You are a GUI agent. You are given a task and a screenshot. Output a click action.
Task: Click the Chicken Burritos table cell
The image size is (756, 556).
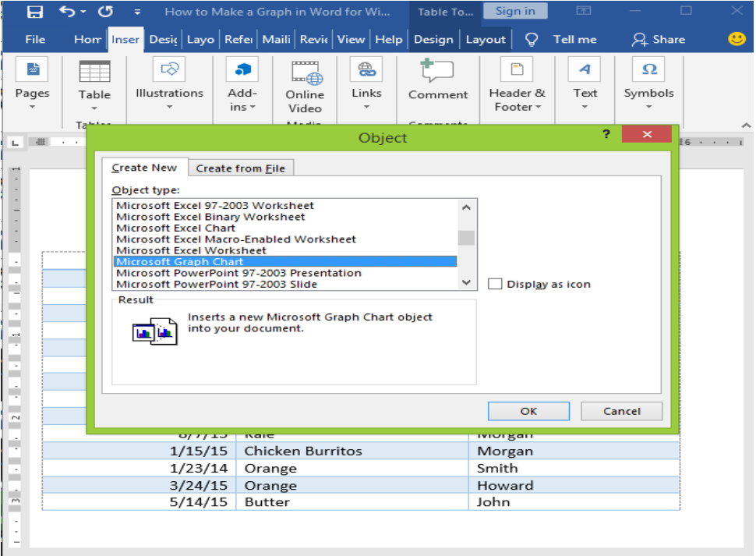[x=352, y=451]
